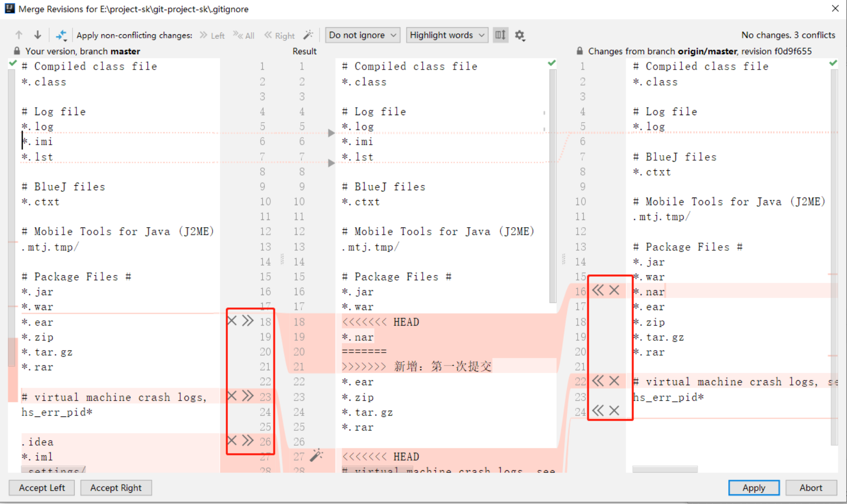The width and height of the screenshot is (847, 504).
Task: Apply non-conflicting changes from Right
Action: pos(280,35)
